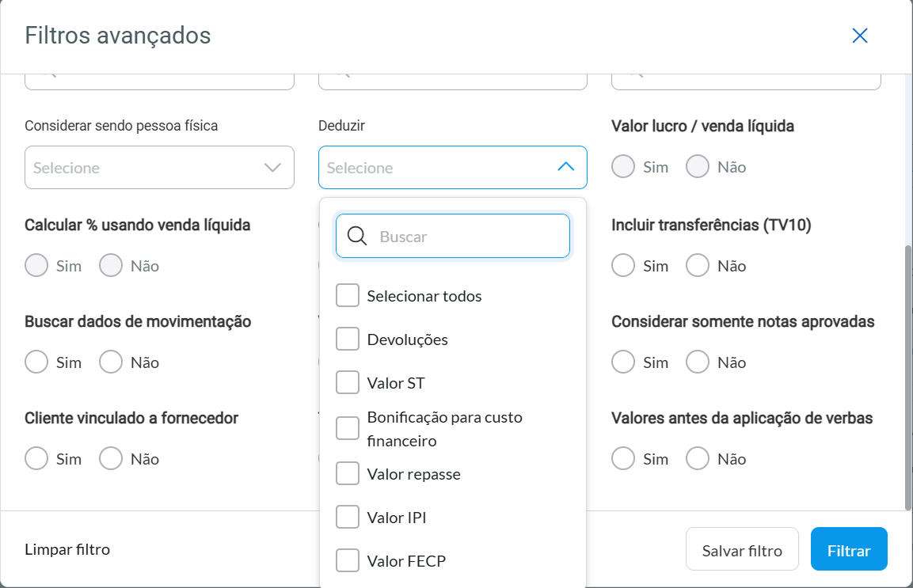Select Sim for Valores antes da aplicação de verbas
913x588 pixels.
[x=622, y=458]
